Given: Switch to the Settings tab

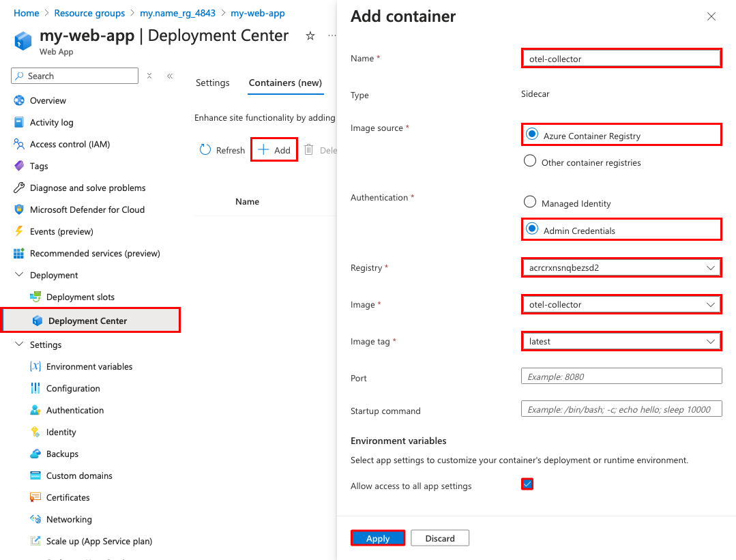Looking at the screenshot, I should coord(212,83).
